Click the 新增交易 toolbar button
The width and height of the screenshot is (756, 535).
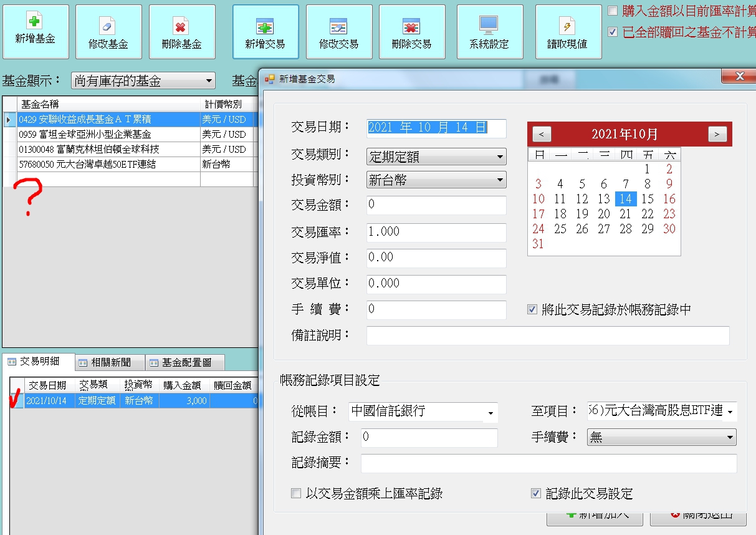click(x=266, y=32)
